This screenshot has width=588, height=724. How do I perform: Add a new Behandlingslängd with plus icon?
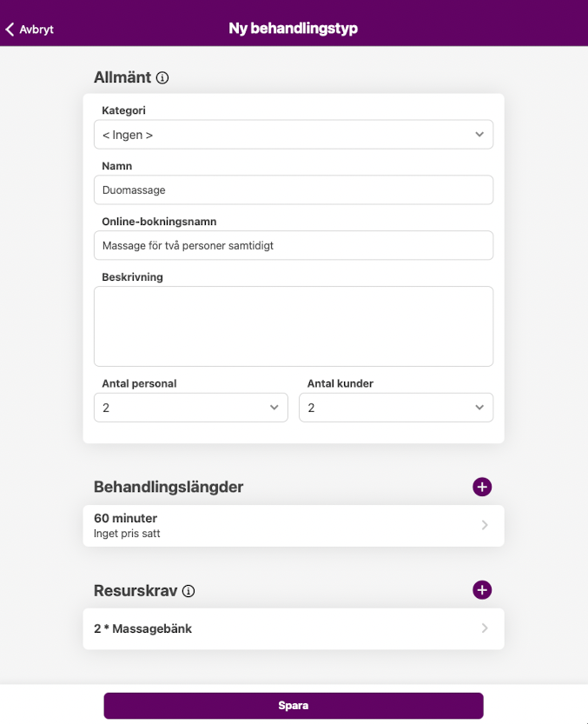tap(482, 487)
